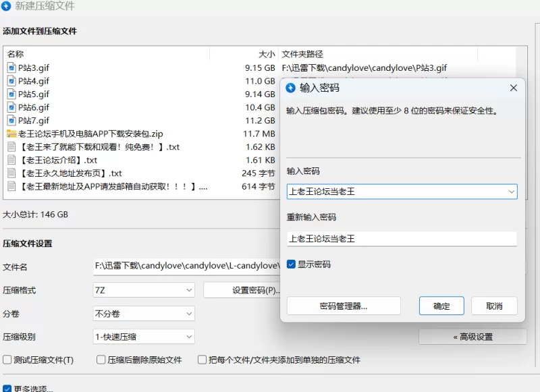
Task: Click the 大小总计: 146 GB label
Action: click(x=36, y=215)
